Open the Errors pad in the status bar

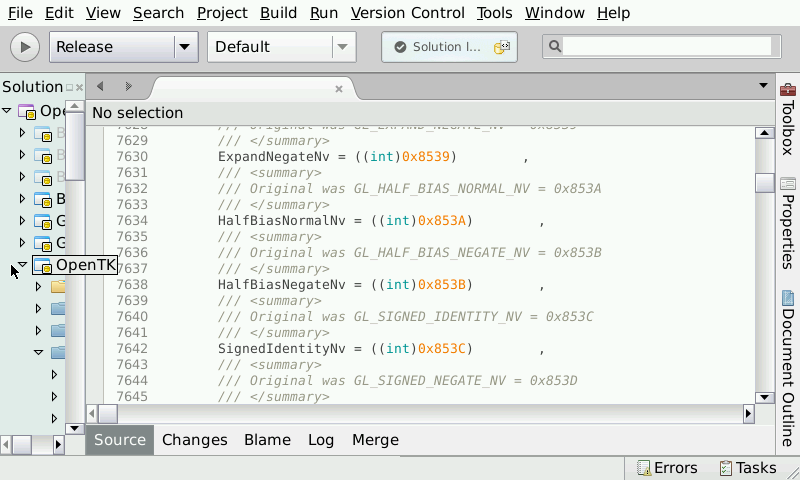666,468
